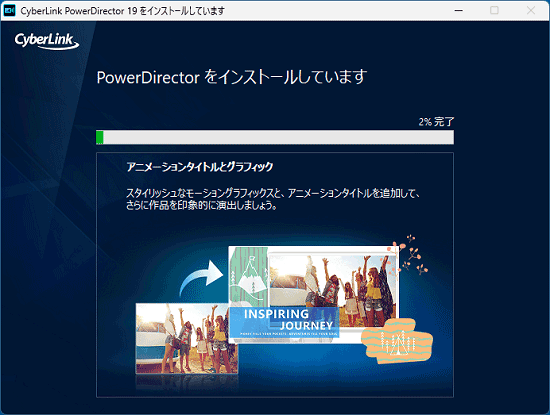This screenshot has width=550, height=415.
Task: Click the disabled maximize button
Action: pos(494,11)
